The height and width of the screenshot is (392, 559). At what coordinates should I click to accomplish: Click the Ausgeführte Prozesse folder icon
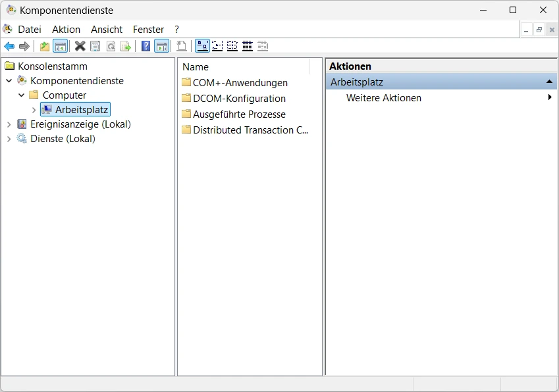tap(186, 114)
